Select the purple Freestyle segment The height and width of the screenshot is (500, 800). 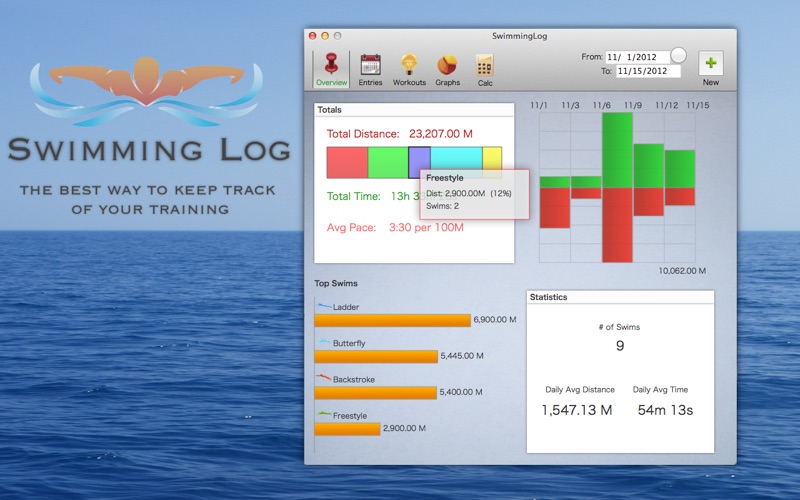click(419, 160)
